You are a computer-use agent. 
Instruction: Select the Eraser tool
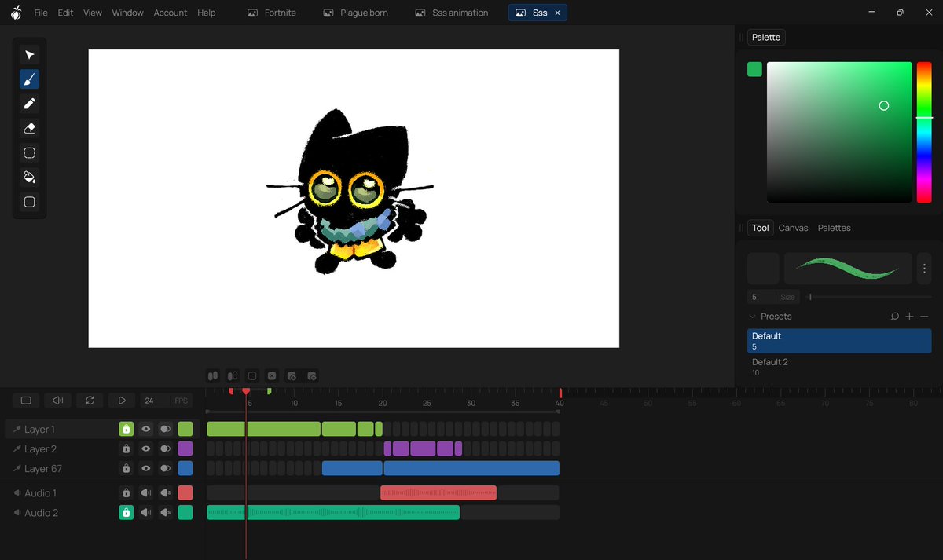(x=30, y=128)
